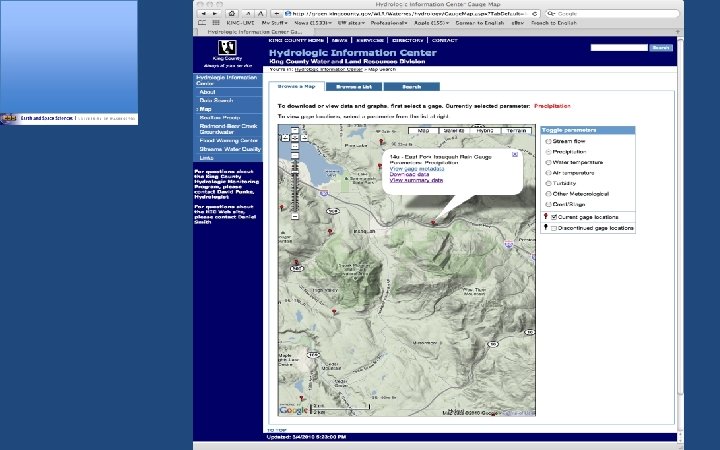Open the Professional bookmarks dropdown
This screenshot has height=450, width=720.
389,22
